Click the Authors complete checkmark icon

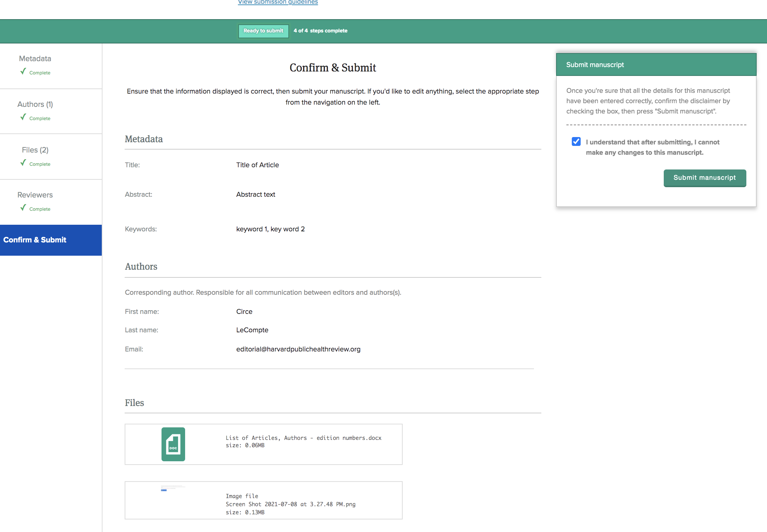click(23, 117)
